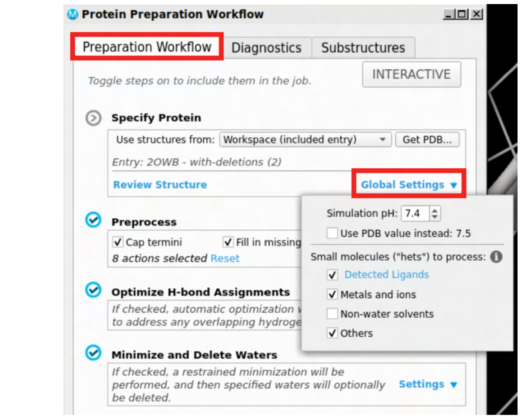Screen dimensions: 532x416
Task: Click the Get PDB... button
Action: (x=427, y=140)
